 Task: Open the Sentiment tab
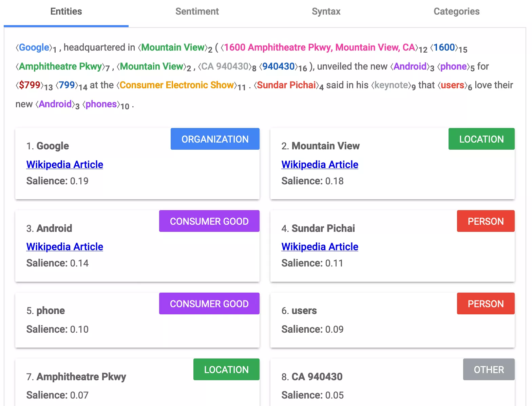(197, 12)
